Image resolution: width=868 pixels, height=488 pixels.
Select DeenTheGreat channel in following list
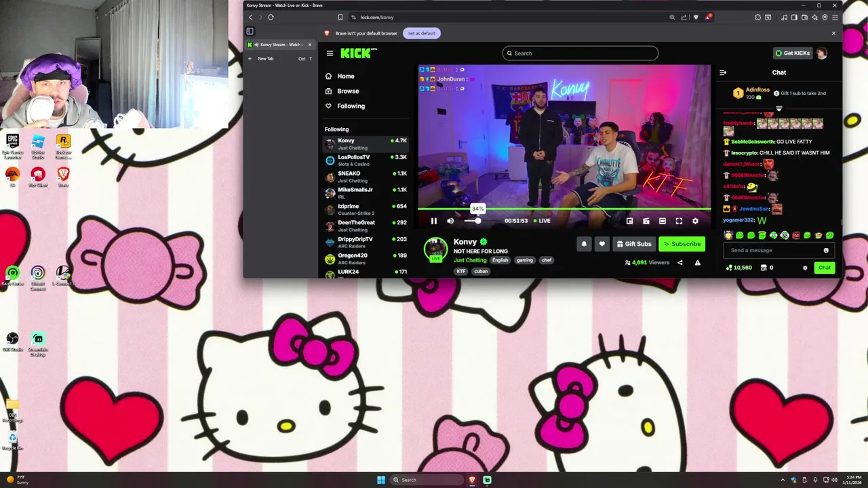click(366, 226)
